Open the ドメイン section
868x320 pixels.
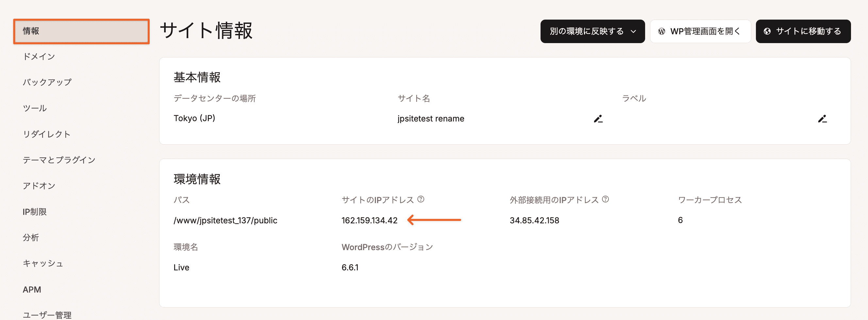[39, 56]
